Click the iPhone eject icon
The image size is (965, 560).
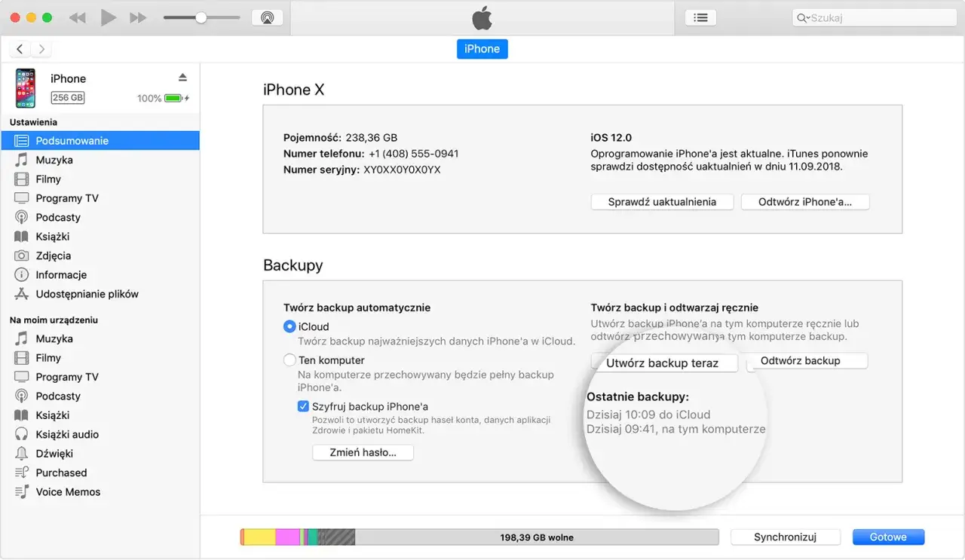click(182, 76)
